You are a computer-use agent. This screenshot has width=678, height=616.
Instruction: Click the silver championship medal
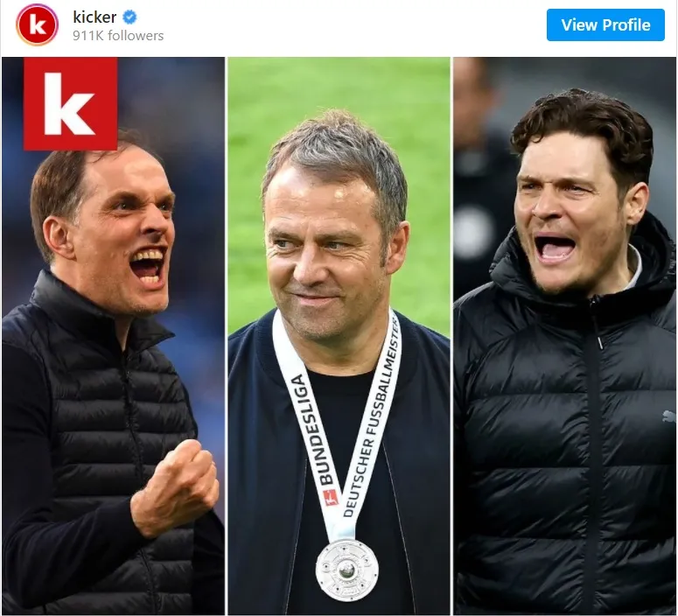pos(346,569)
